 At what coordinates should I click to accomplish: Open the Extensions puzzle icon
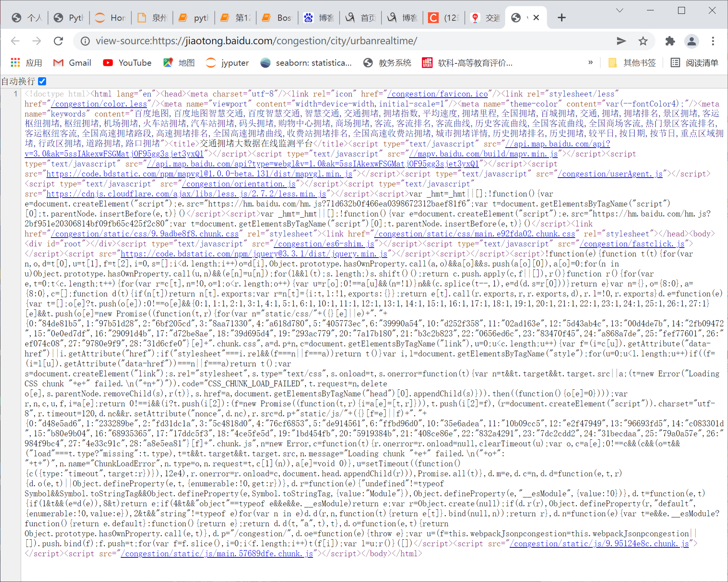[x=670, y=41]
